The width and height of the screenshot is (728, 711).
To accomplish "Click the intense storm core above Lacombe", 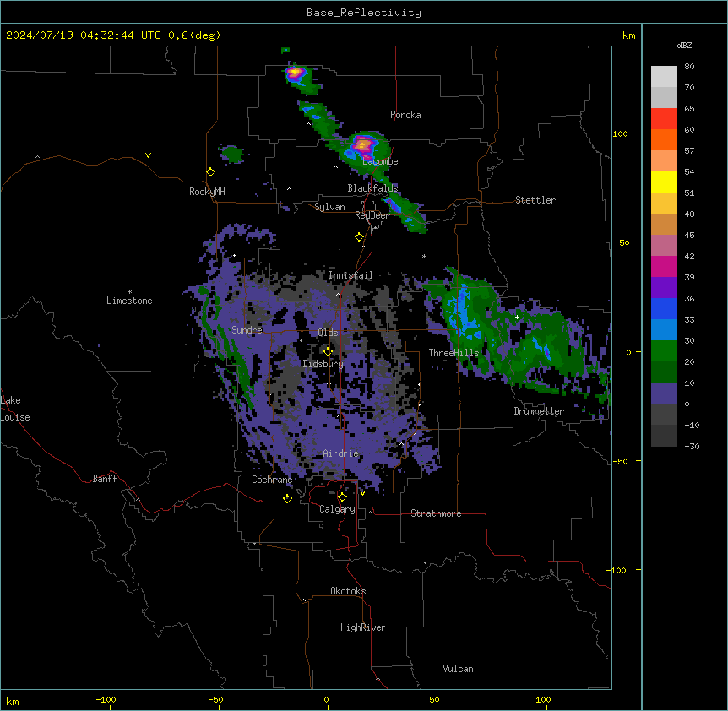I will coord(362,145).
